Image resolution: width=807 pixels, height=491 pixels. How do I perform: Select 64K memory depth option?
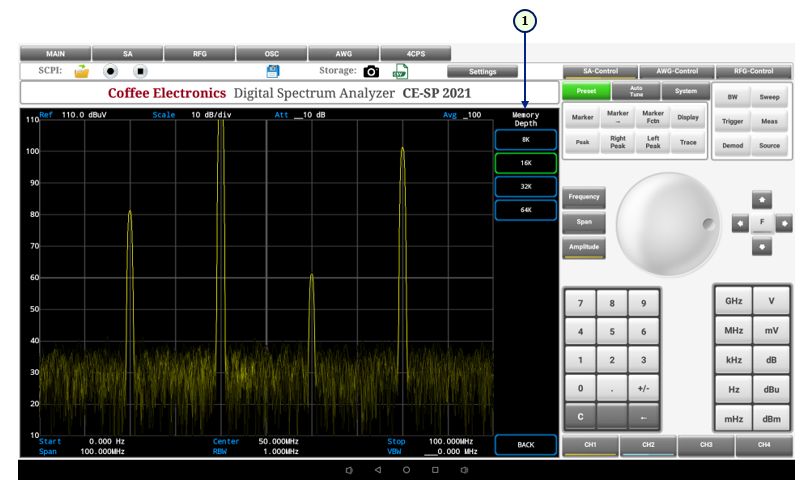click(525, 210)
